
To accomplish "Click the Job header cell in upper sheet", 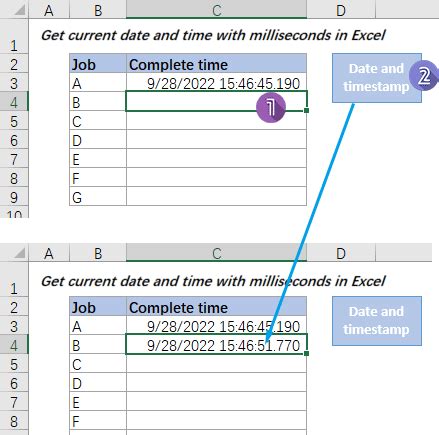I will point(98,63).
